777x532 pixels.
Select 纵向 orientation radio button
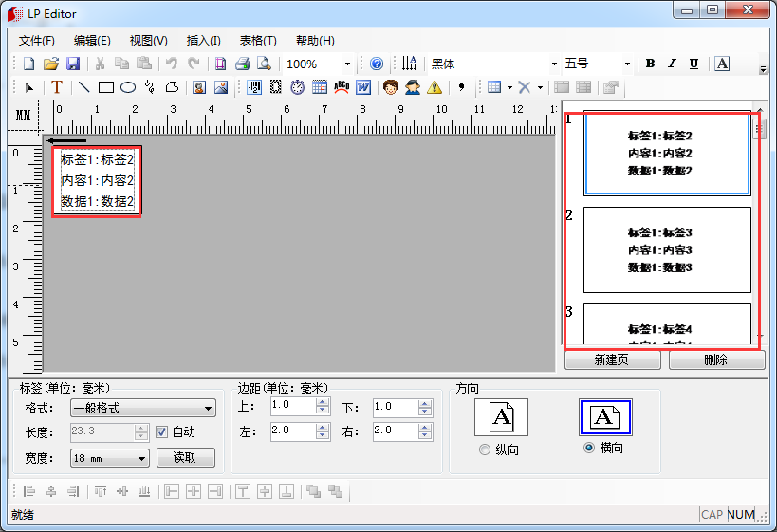point(486,449)
